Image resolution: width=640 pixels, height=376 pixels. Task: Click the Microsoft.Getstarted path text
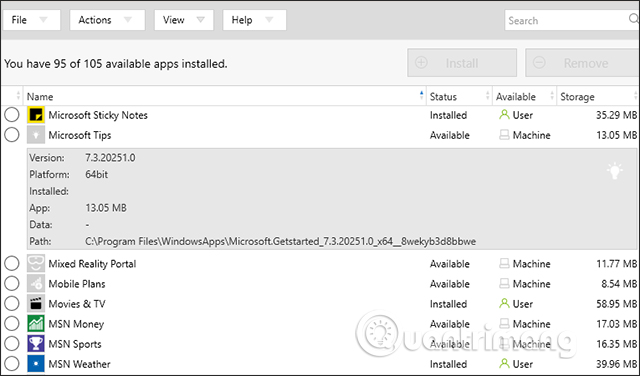pos(280,242)
